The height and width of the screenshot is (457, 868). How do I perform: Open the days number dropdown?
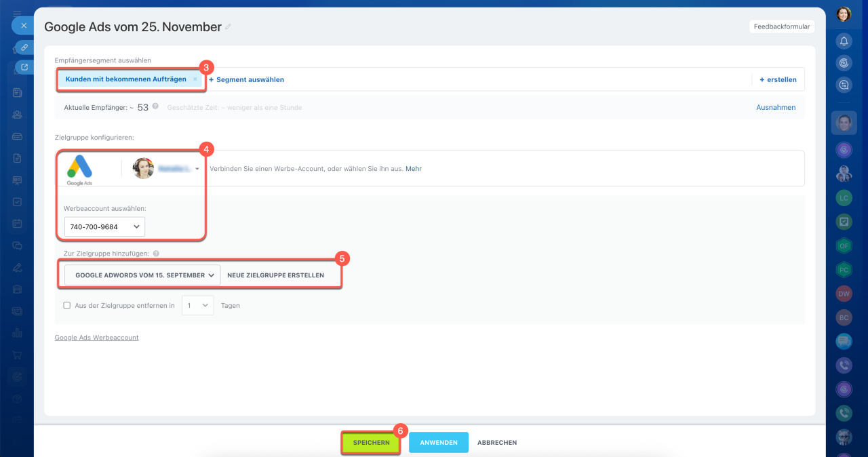(x=197, y=305)
